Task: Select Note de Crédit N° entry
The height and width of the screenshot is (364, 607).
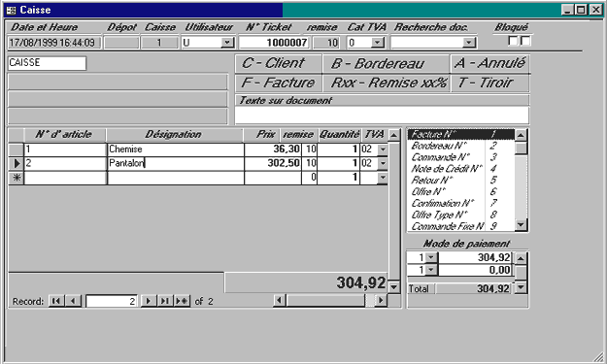Action: point(460,169)
